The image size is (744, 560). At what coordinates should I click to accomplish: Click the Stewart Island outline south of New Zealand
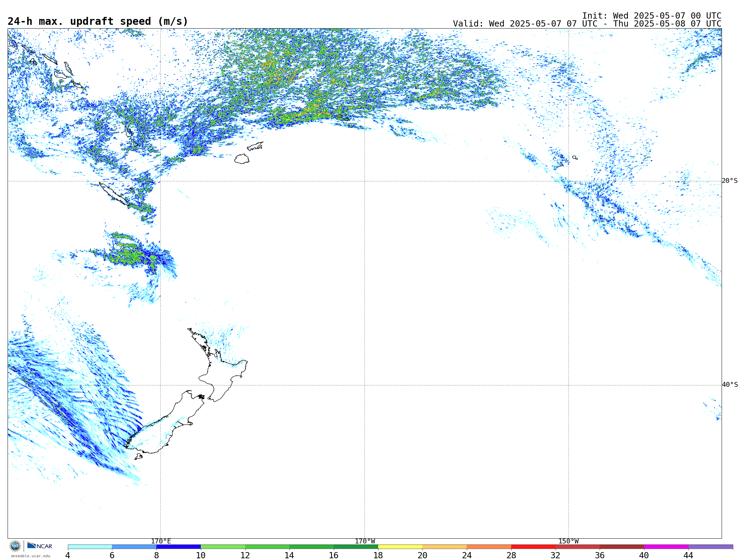point(138,456)
